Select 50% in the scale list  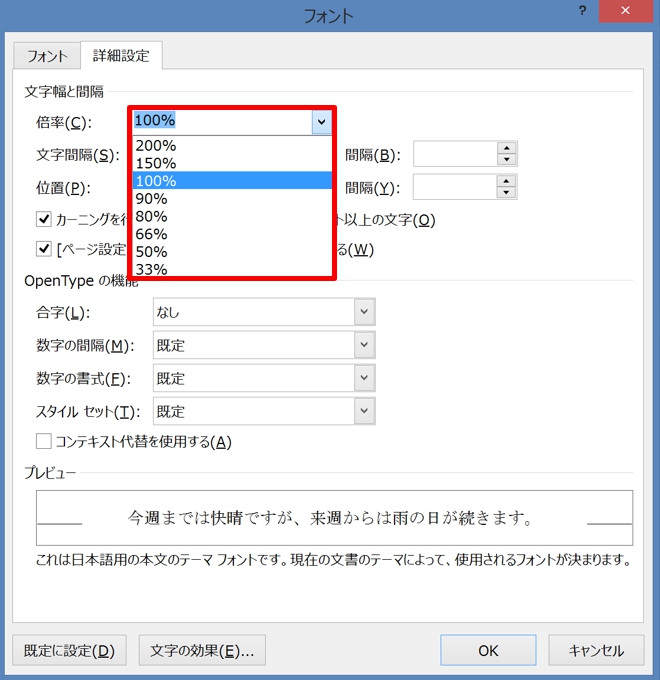tap(232, 252)
